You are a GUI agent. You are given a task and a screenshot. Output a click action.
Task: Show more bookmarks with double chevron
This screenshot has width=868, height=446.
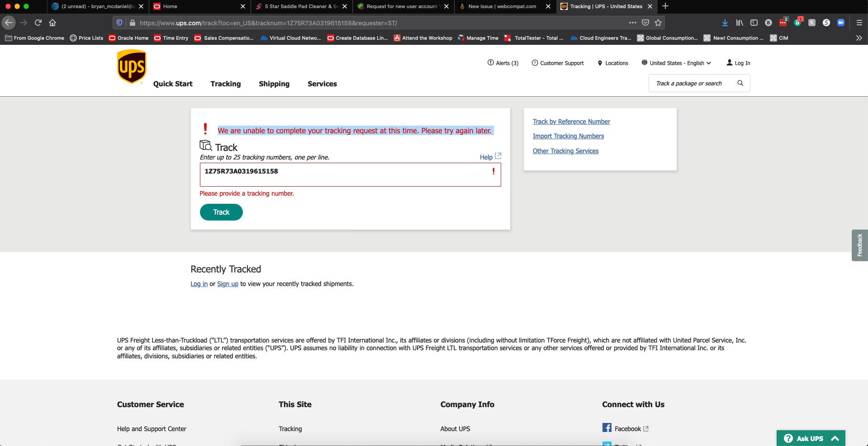[x=859, y=38]
